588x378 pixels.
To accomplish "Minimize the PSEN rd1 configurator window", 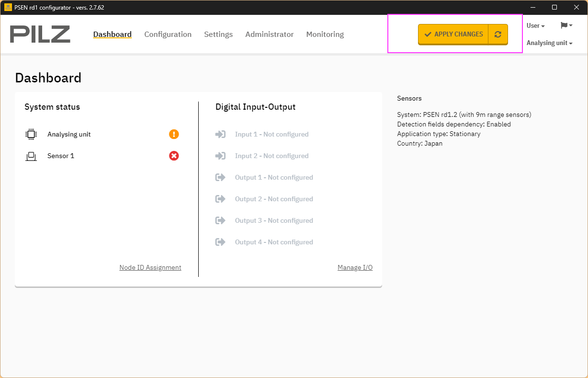I will [532, 7].
